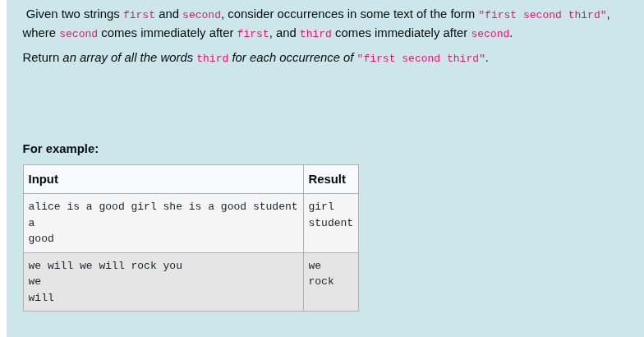Click the code word "first" after "Given two strings"
The height and width of the screenshot is (337, 644).
click(139, 15)
